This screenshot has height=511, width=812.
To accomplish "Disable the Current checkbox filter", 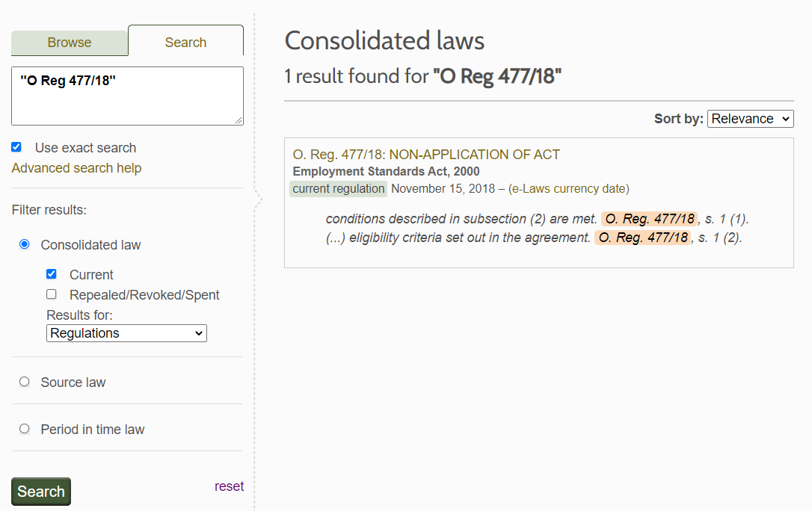I will pos(51,274).
